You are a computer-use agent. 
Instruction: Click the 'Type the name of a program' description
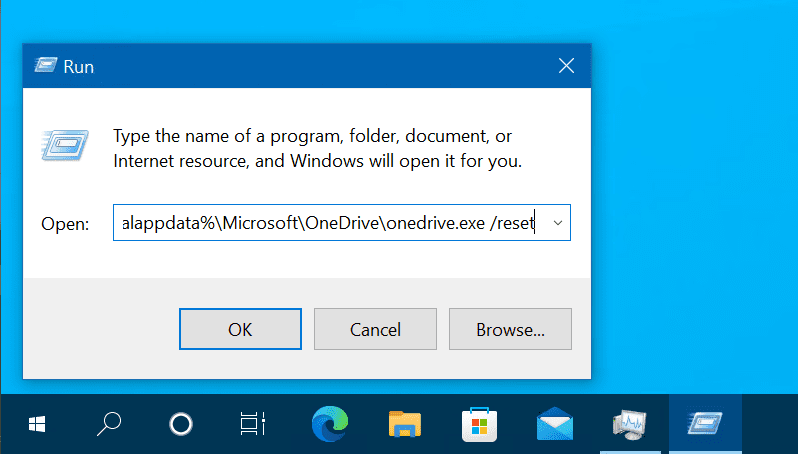[x=317, y=149]
